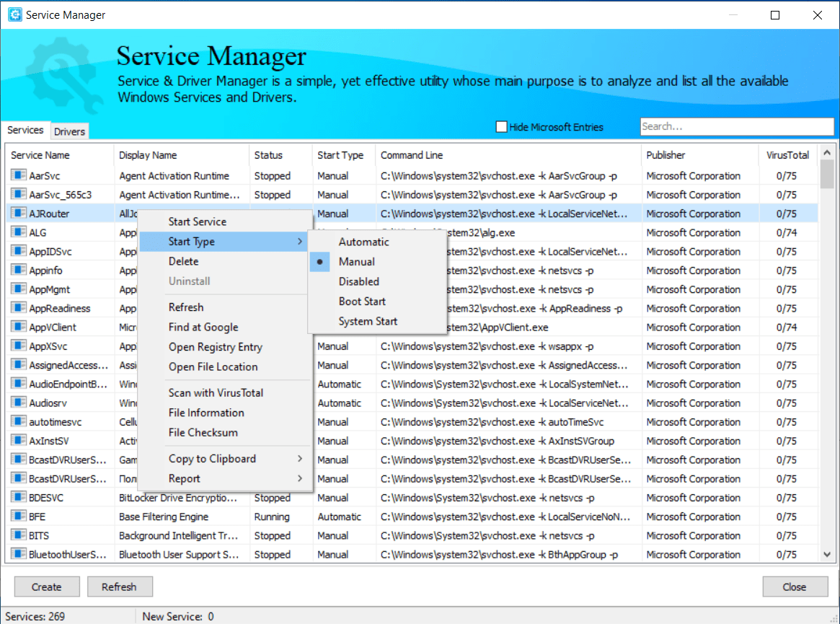
Task: Choose File Checksum menu item
Action: coord(224,433)
